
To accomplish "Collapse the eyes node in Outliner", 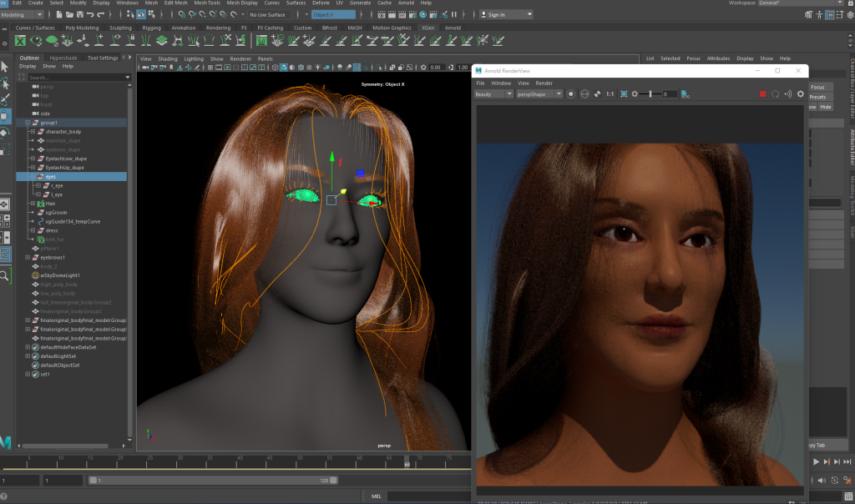I will tap(33, 177).
